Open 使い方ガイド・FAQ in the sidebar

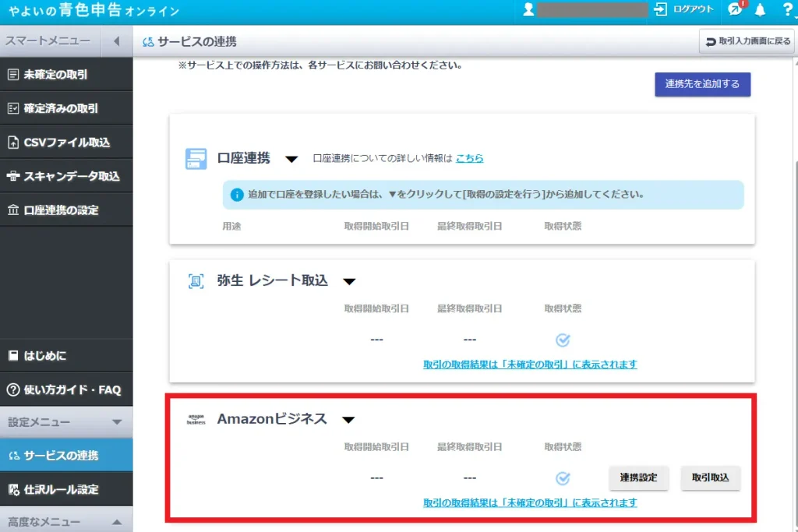tap(66, 389)
